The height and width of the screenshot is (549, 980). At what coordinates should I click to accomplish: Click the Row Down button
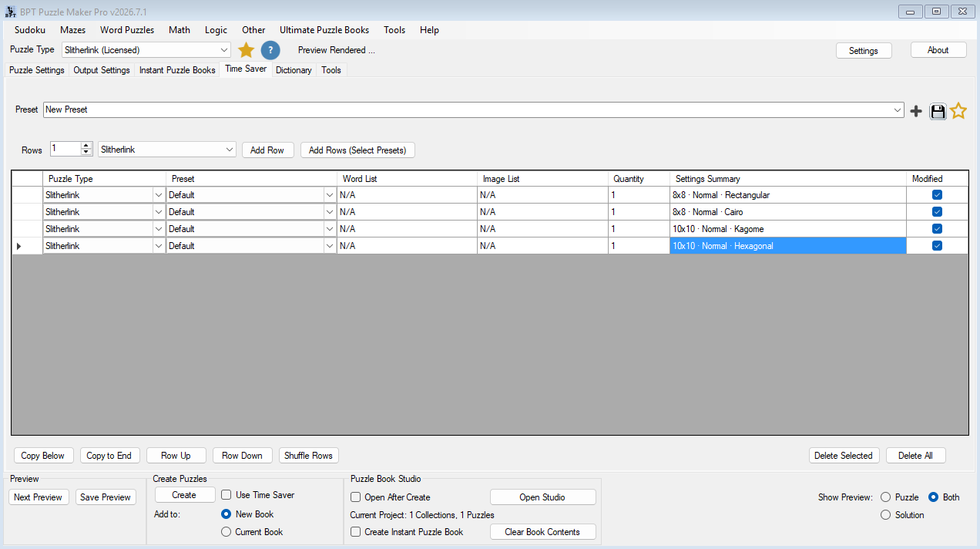pos(243,456)
